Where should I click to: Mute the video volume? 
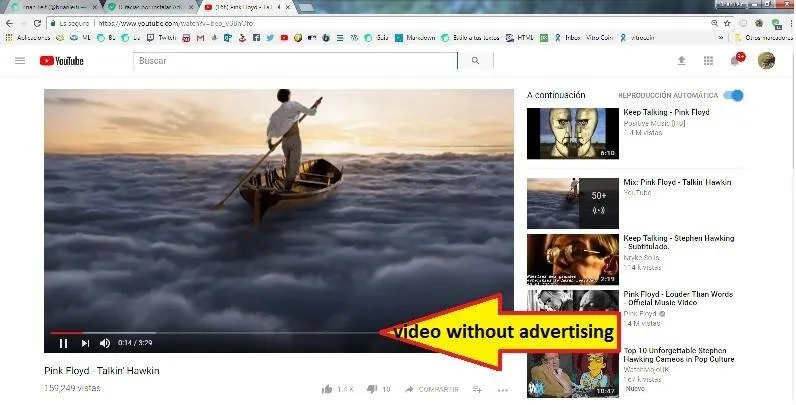point(105,344)
